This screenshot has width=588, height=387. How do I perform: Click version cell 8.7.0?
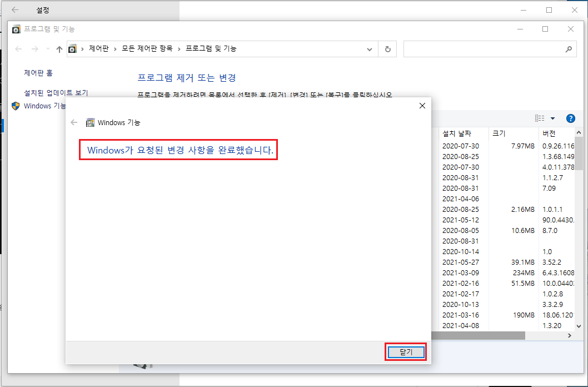(x=550, y=231)
